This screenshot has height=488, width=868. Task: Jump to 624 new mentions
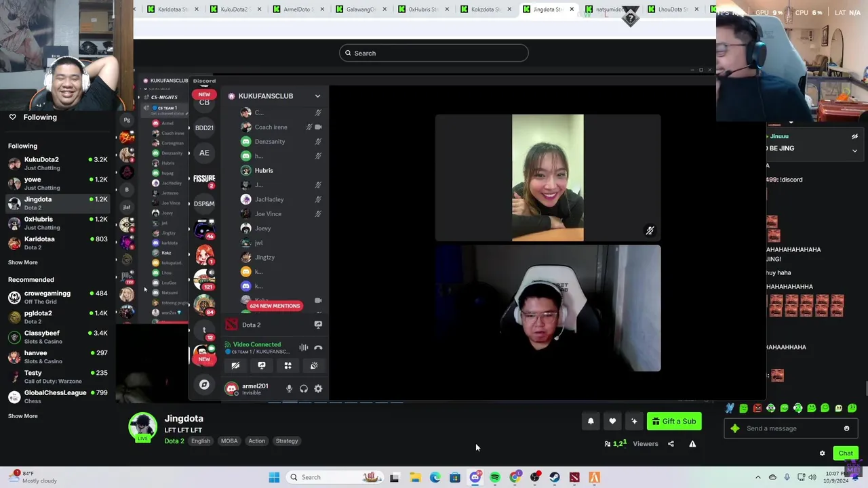[x=275, y=306]
